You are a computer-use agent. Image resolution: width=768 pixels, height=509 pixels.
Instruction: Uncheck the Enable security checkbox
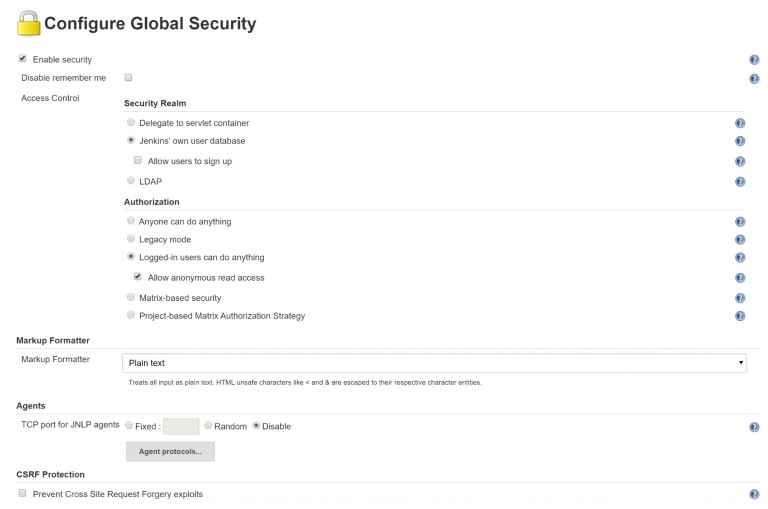click(23, 59)
